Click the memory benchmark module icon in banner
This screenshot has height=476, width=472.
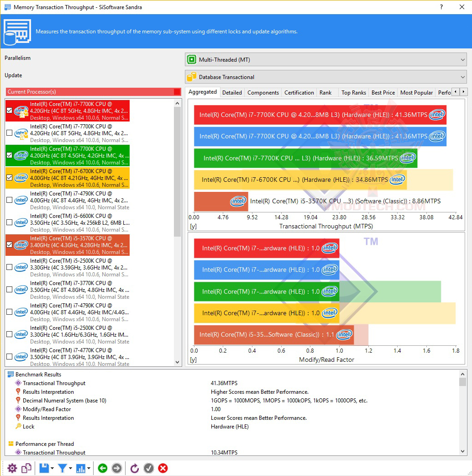[x=17, y=32]
